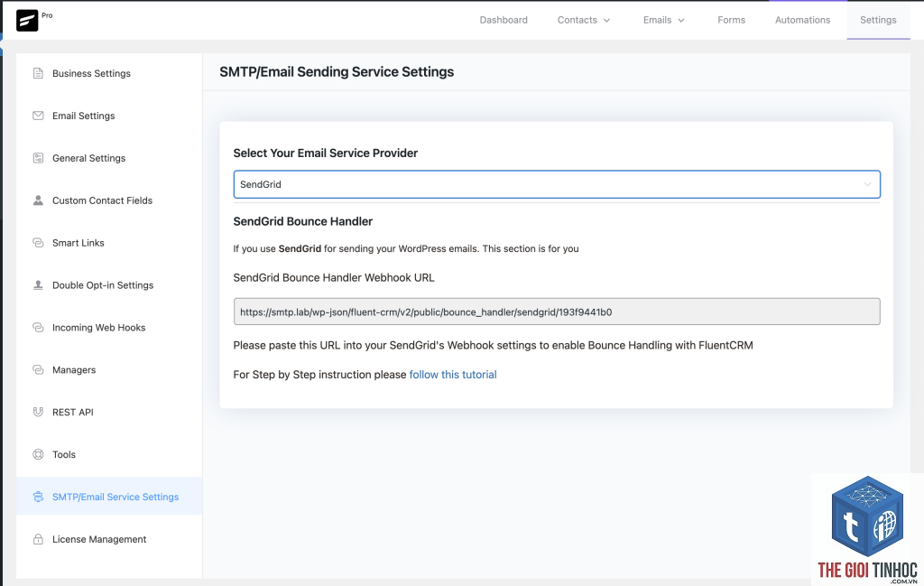Open the follow this tutorial link
Image resolution: width=924 pixels, height=586 pixels.
click(x=453, y=375)
